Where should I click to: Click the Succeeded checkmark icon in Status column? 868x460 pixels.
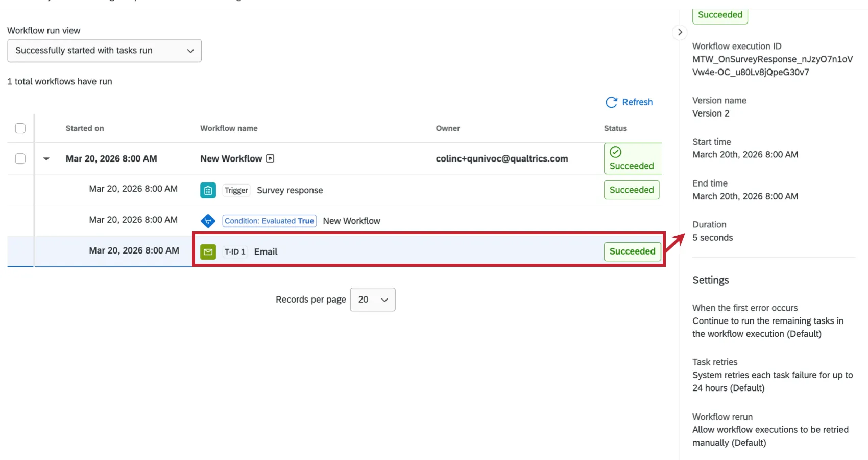[616, 151]
